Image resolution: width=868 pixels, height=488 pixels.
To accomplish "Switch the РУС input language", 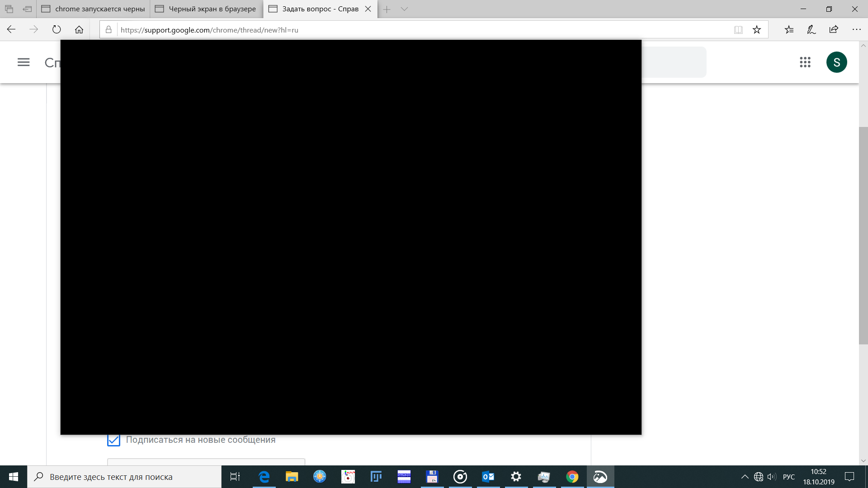I will click(789, 477).
